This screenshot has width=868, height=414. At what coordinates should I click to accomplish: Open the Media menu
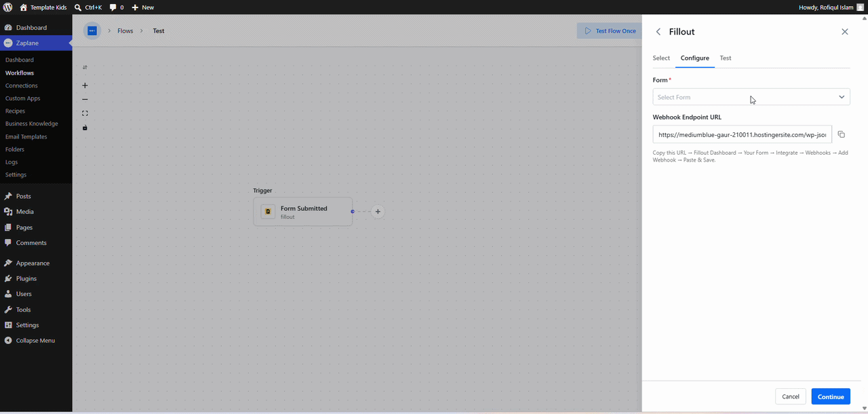pyautogui.click(x=36, y=212)
